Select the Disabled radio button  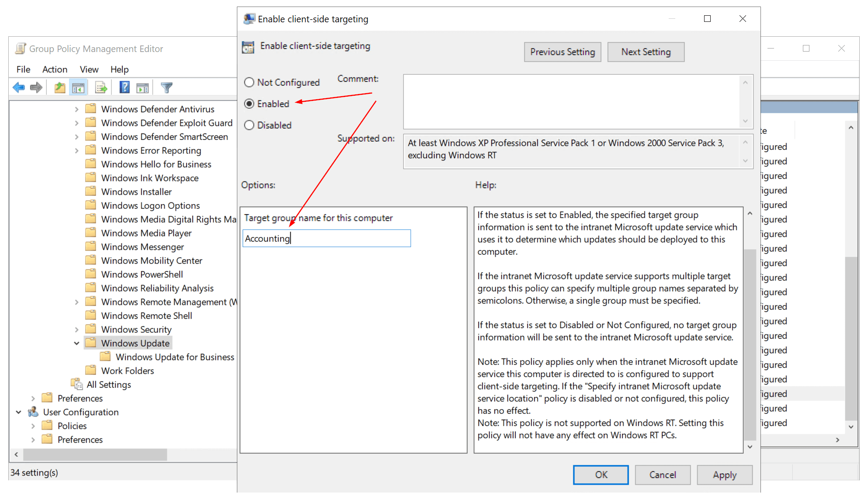(249, 125)
